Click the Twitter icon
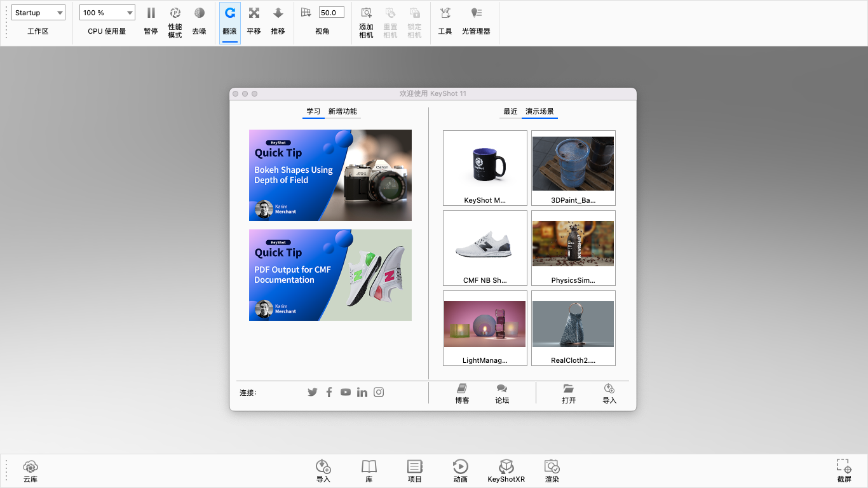Viewport: 868px width, 488px height. [312, 392]
